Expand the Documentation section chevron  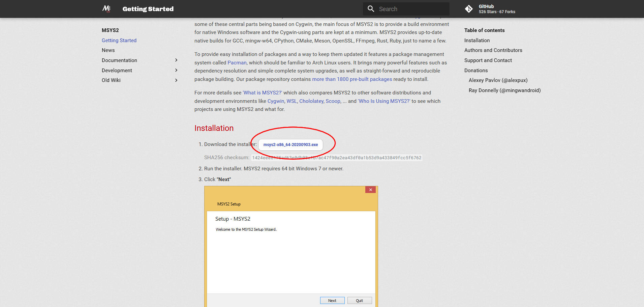pos(176,60)
